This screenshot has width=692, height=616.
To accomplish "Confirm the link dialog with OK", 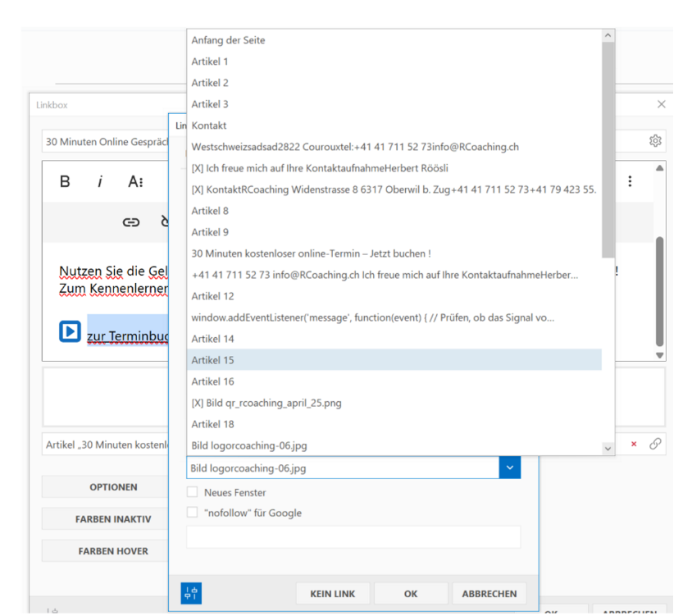I will (411, 594).
